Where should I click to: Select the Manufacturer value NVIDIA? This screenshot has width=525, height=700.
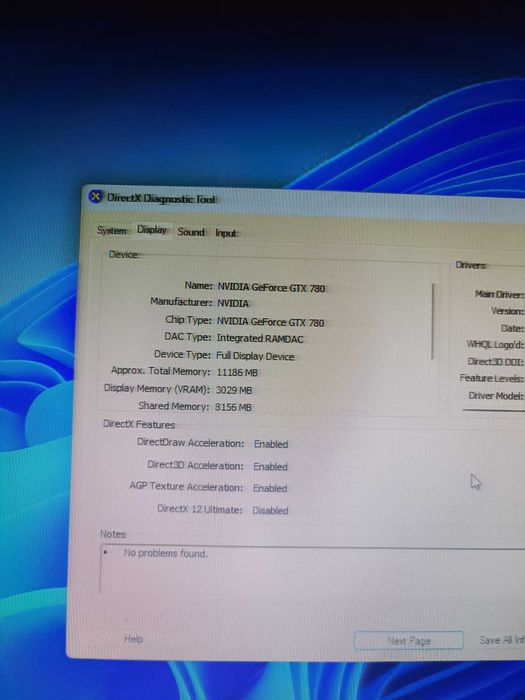(233, 304)
